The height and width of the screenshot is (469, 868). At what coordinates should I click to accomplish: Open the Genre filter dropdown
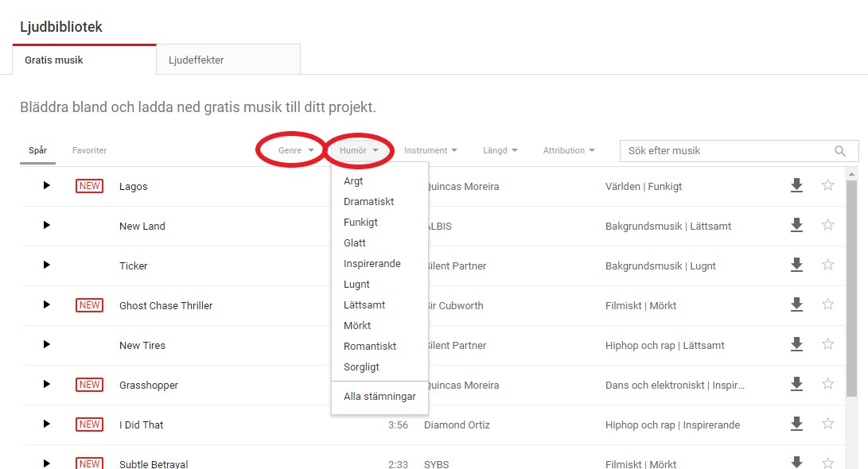(x=295, y=150)
